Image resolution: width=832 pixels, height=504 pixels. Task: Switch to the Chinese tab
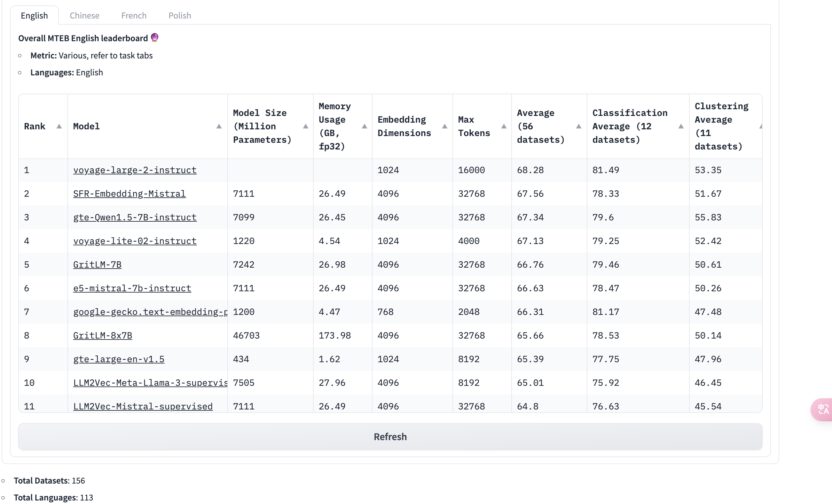(x=84, y=16)
